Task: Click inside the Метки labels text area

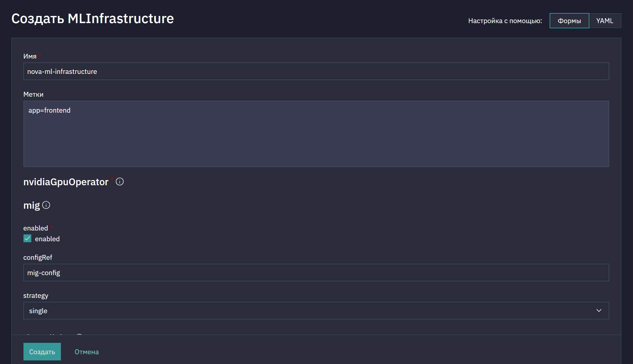Action: [x=316, y=134]
